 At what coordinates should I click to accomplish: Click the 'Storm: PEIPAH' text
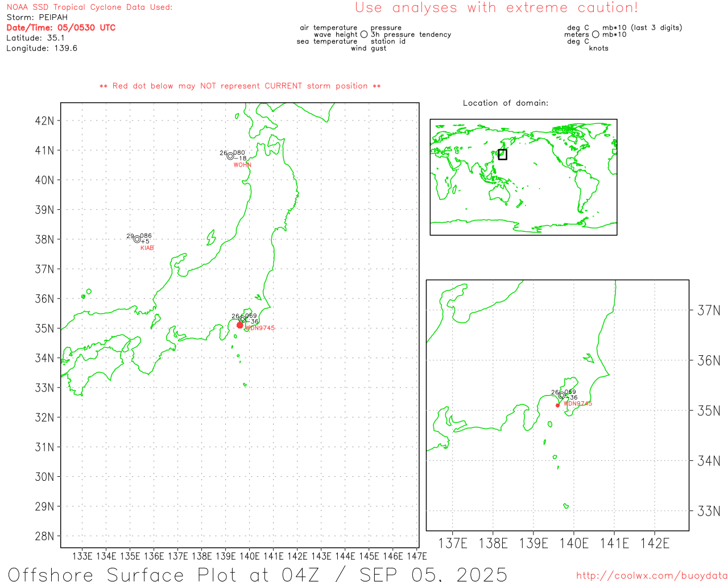coord(37,18)
